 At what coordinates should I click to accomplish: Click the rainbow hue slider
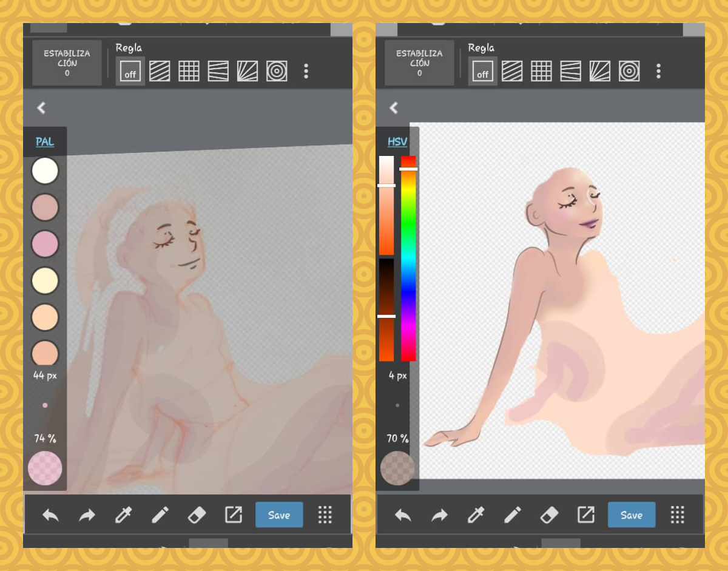pyautogui.click(x=408, y=258)
